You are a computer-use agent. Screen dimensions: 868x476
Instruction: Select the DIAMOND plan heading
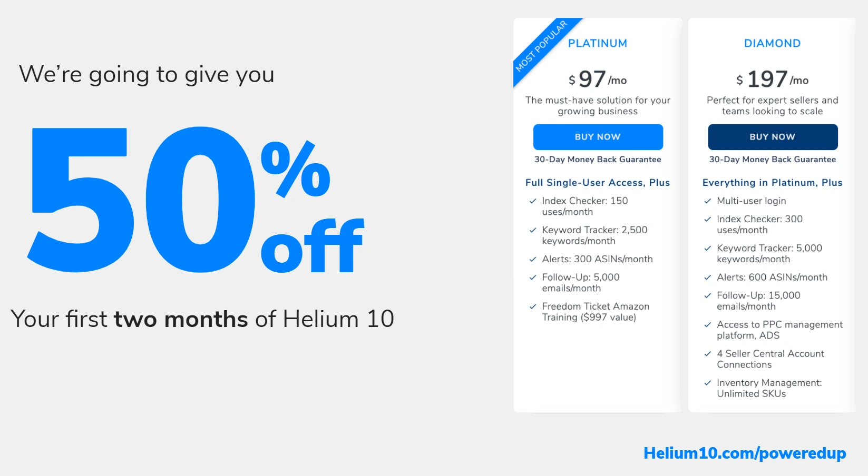772,43
